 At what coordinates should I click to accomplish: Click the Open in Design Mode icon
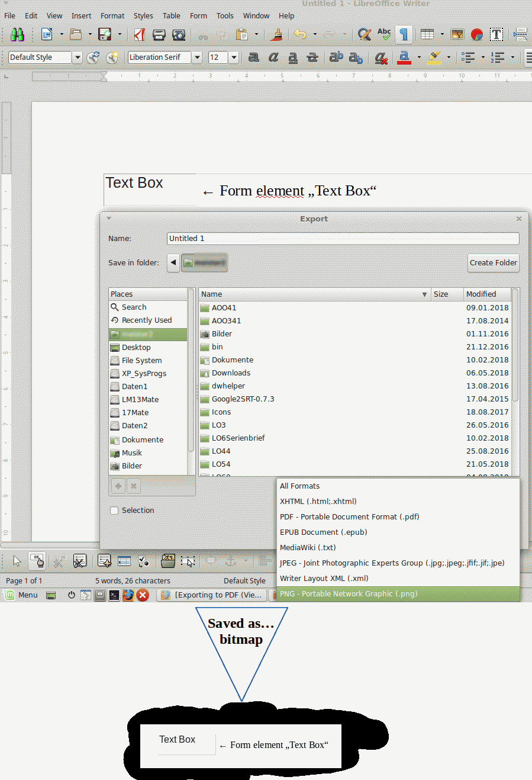[x=168, y=560]
